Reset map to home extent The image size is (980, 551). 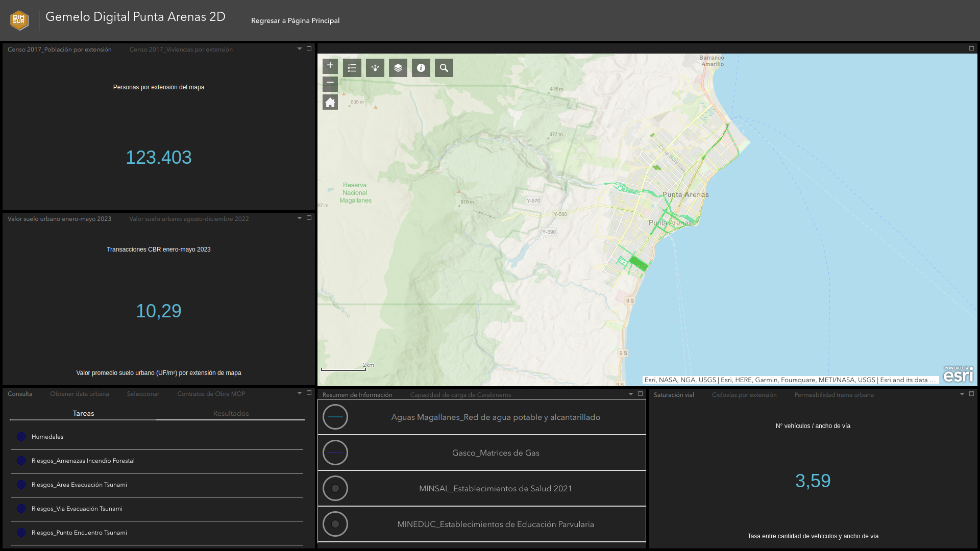point(330,103)
